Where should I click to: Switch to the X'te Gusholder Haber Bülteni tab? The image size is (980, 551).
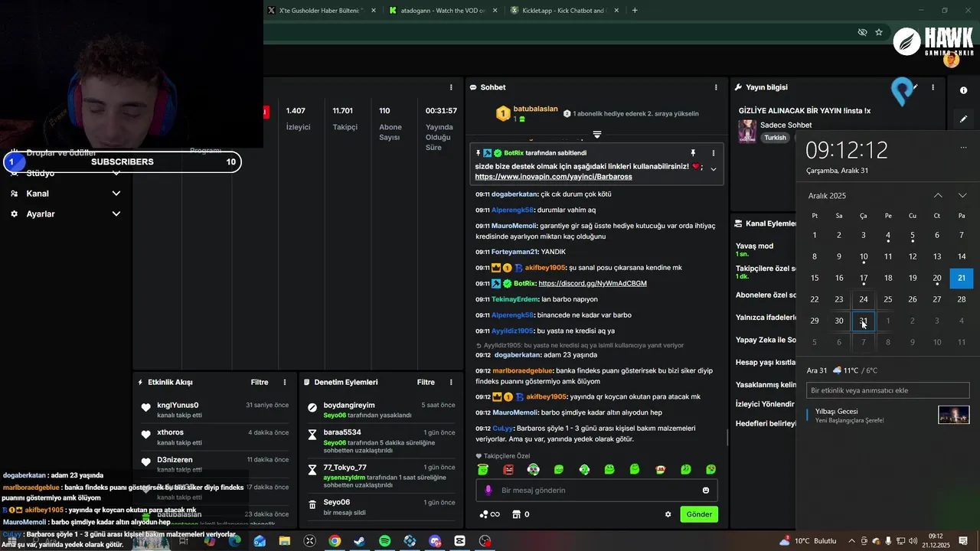[322, 11]
